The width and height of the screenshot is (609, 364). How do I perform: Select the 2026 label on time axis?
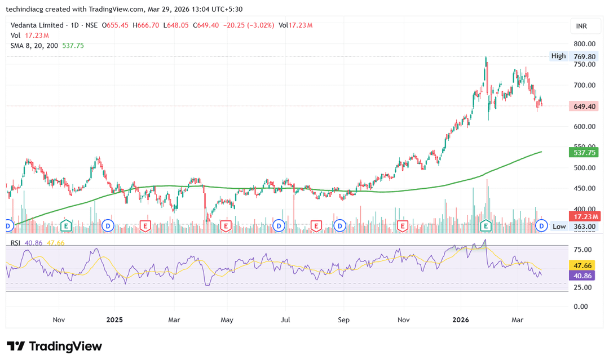click(461, 320)
